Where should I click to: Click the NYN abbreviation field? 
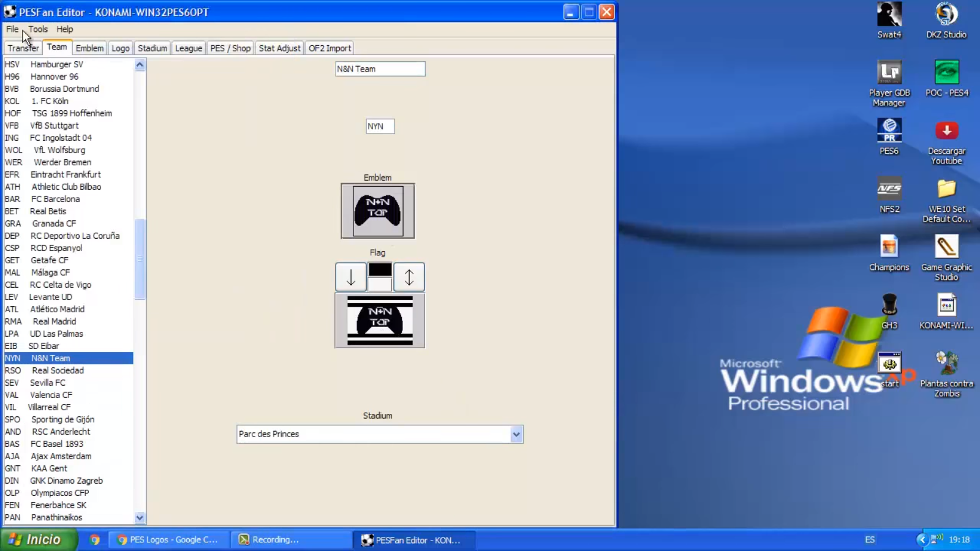point(380,126)
